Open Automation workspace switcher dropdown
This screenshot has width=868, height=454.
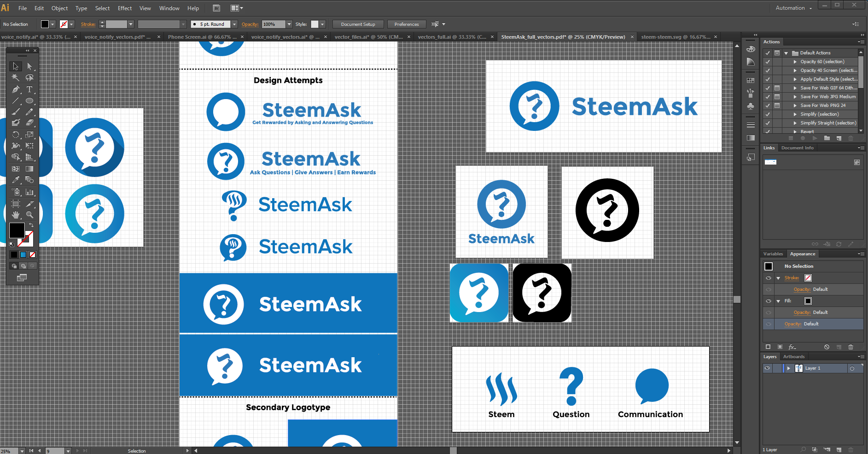tap(794, 8)
